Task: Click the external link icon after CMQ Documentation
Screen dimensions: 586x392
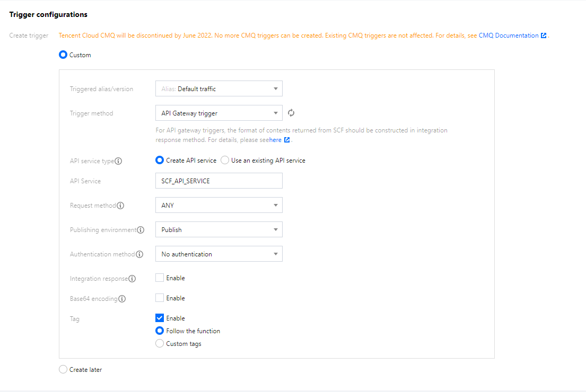Action: click(544, 36)
